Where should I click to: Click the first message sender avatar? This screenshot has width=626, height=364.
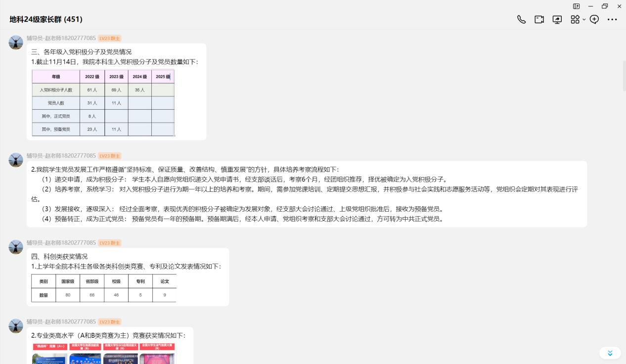point(16,43)
